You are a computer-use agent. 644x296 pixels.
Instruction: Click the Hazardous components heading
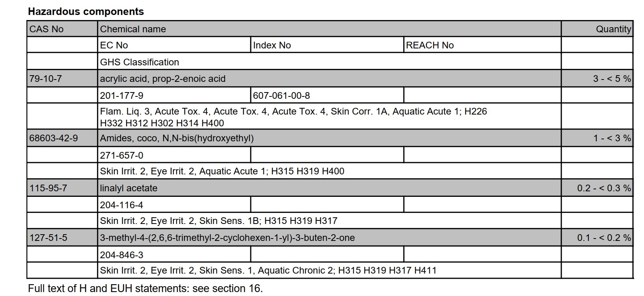click(x=86, y=11)
